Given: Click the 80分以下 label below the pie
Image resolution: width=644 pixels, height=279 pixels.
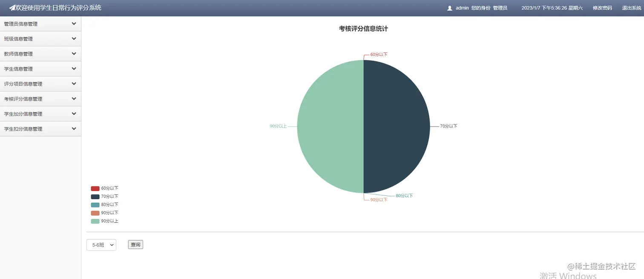Looking at the screenshot, I should pyautogui.click(x=404, y=196).
